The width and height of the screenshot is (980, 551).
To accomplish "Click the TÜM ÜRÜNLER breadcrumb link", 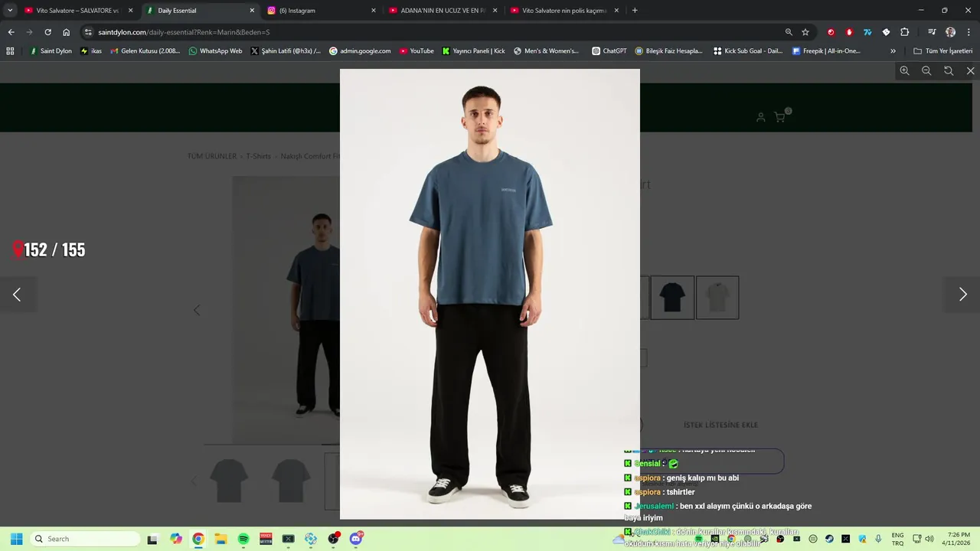I will 212,156.
